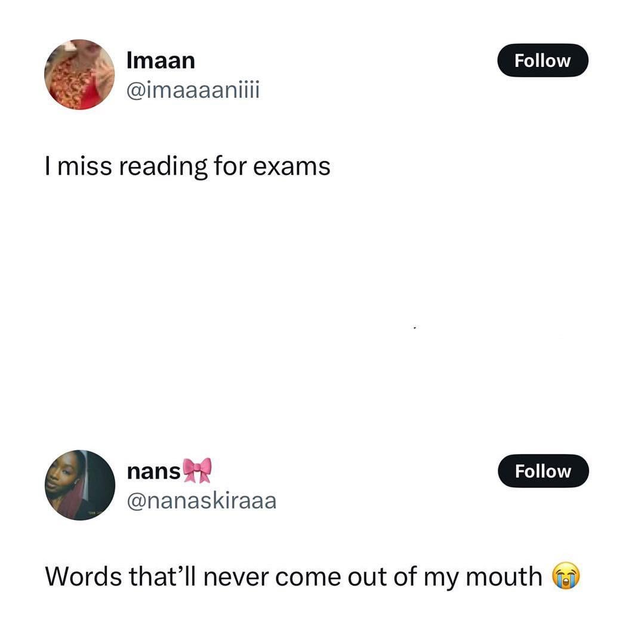The image size is (644, 644).
Task: Click the nans display name
Action: pyautogui.click(x=153, y=472)
